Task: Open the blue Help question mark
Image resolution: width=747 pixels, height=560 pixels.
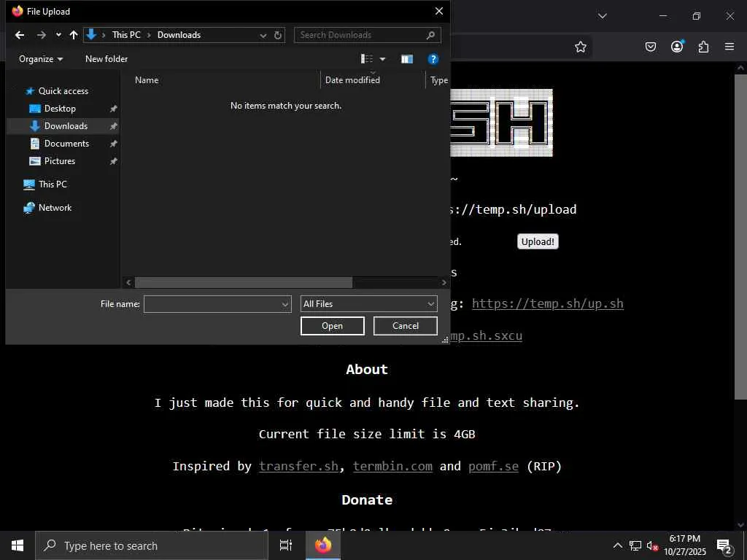Action: click(x=433, y=58)
